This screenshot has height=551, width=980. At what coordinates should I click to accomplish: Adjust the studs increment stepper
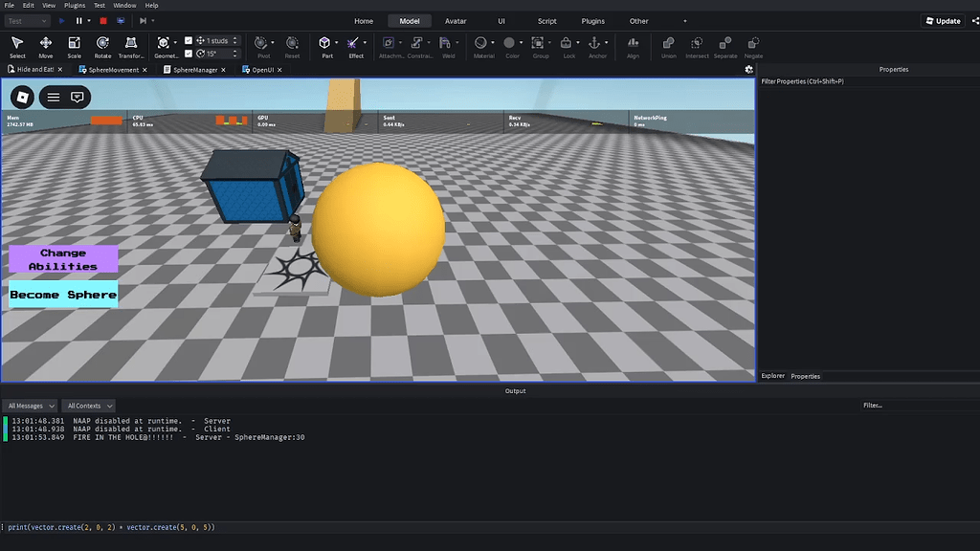(235, 40)
